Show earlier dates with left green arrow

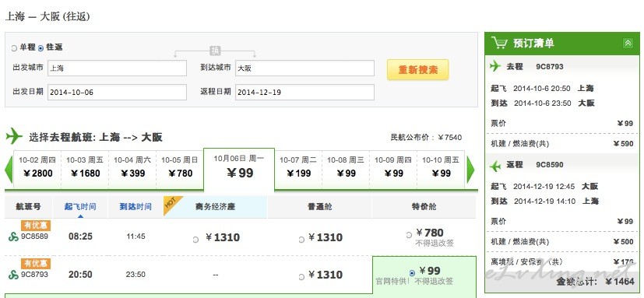point(9,169)
